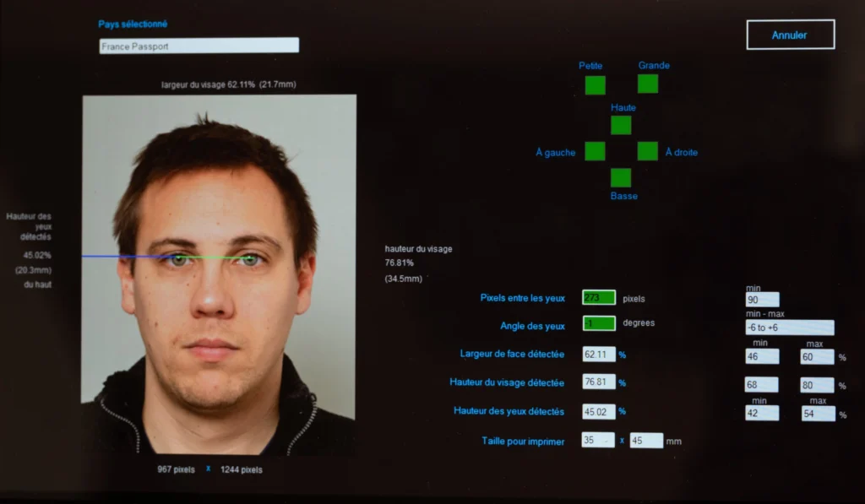Click the Grande button to enlarge the photo

pos(648,84)
